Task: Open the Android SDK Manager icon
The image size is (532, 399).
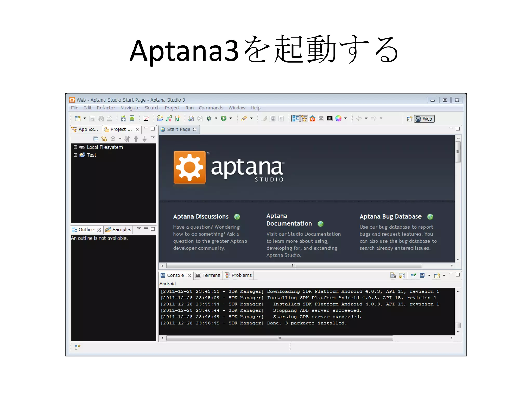Action: (123, 118)
